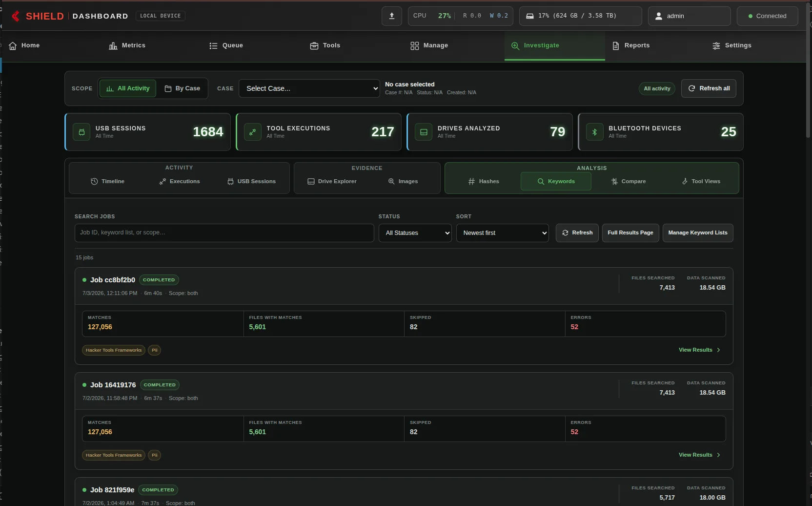Click the Tool Executions count 217

[x=383, y=132]
